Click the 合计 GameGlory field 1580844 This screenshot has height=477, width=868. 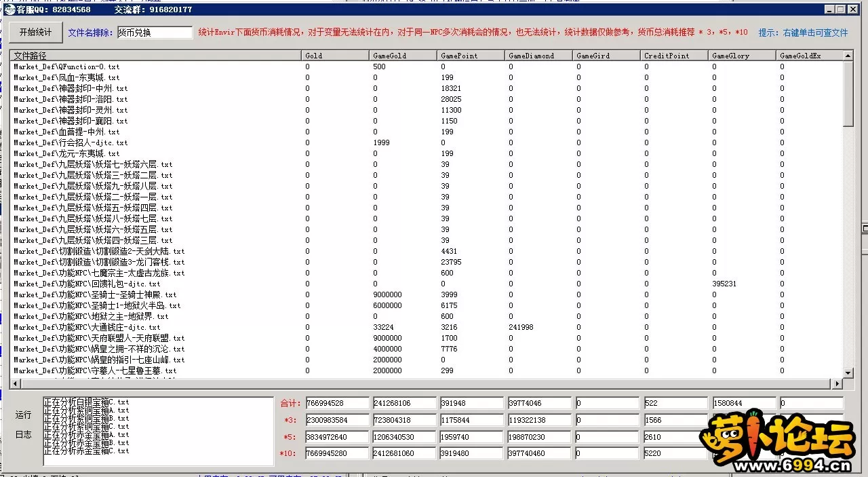click(745, 403)
